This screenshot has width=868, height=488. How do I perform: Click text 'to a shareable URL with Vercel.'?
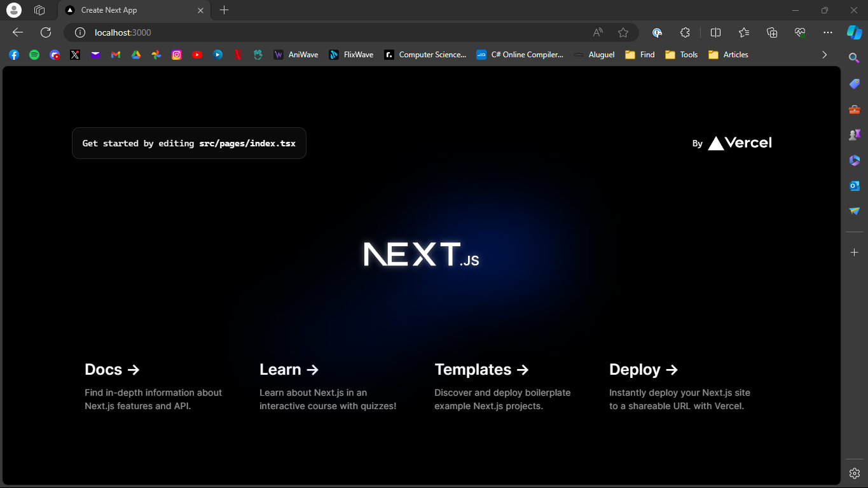click(x=677, y=406)
